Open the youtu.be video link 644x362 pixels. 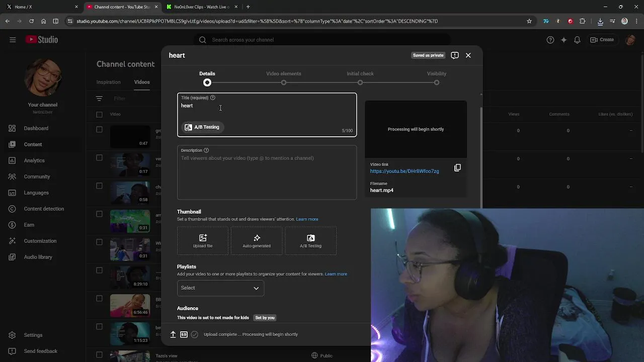pos(405,171)
